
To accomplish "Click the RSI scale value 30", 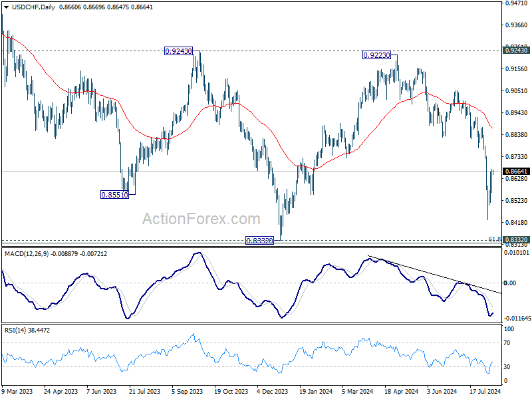I will tap(507, 367).
